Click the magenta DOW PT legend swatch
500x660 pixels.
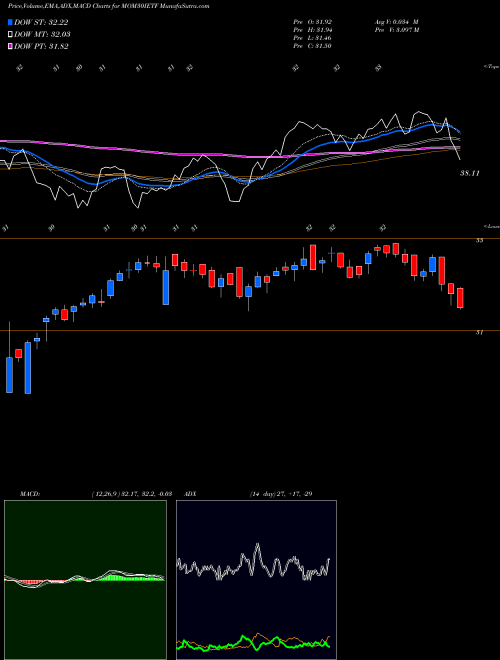tap(10, 46)
